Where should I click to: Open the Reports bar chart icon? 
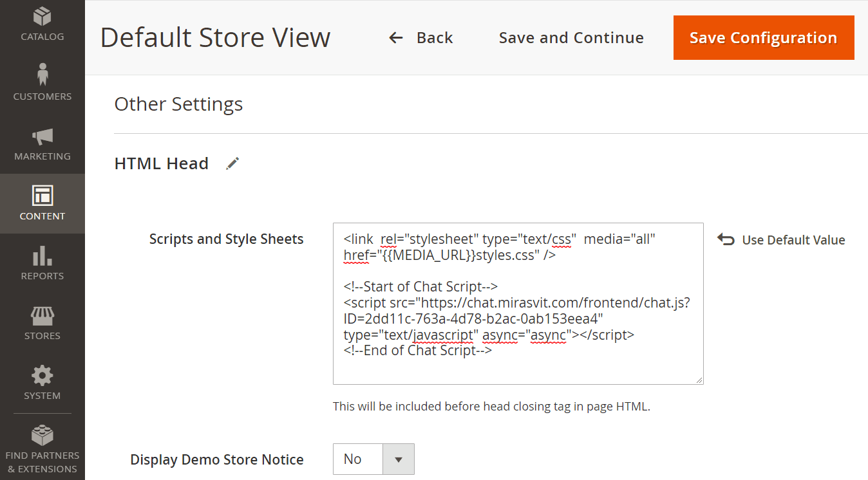tap(42, 255)
